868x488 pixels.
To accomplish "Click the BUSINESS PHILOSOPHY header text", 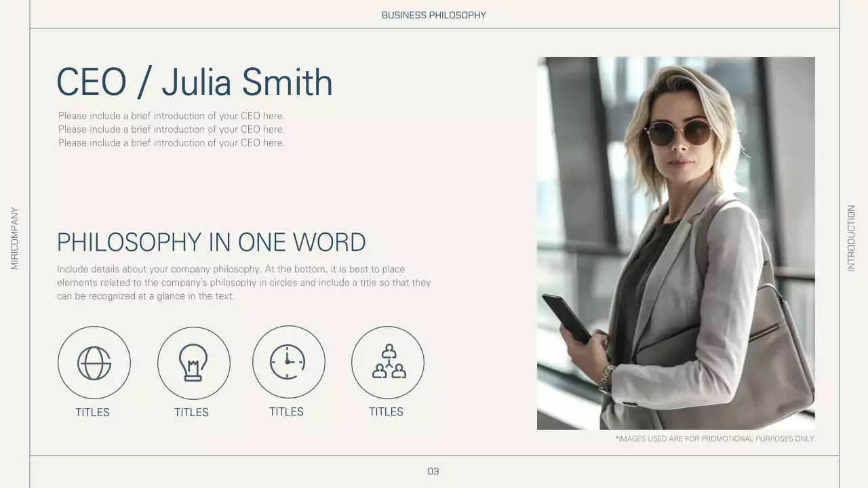I will [434, 15].
